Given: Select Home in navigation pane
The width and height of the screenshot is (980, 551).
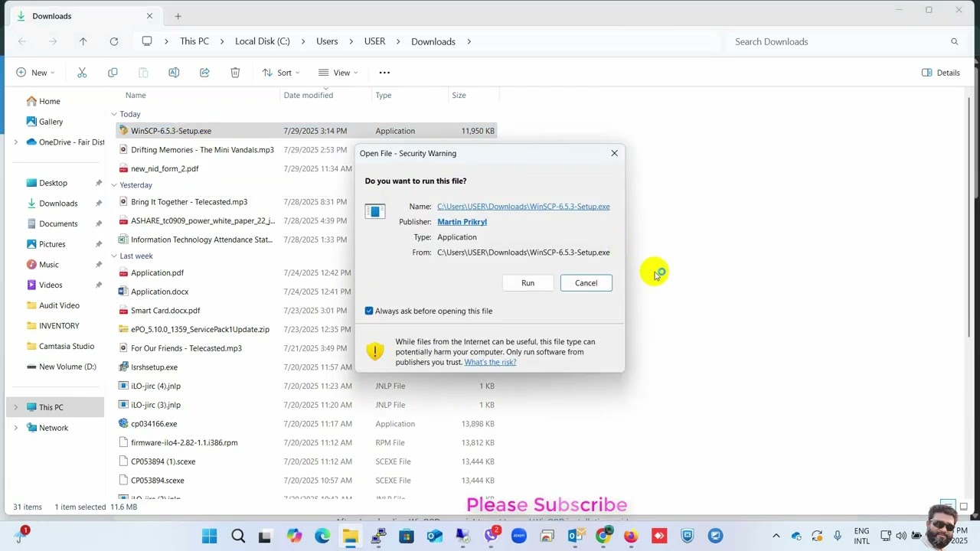Looking at the screenshot, I should 49,101.
